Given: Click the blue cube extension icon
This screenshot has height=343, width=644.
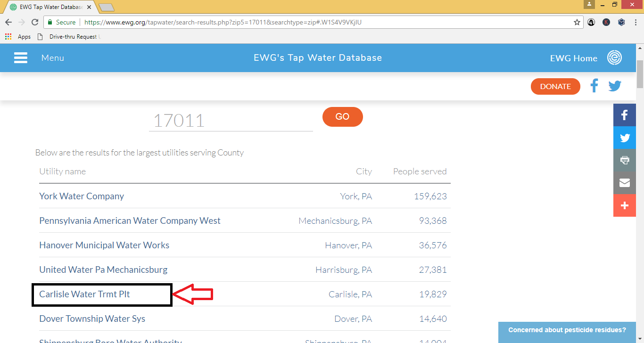Looking at the screenshot, I should click(x=621, y=22).
